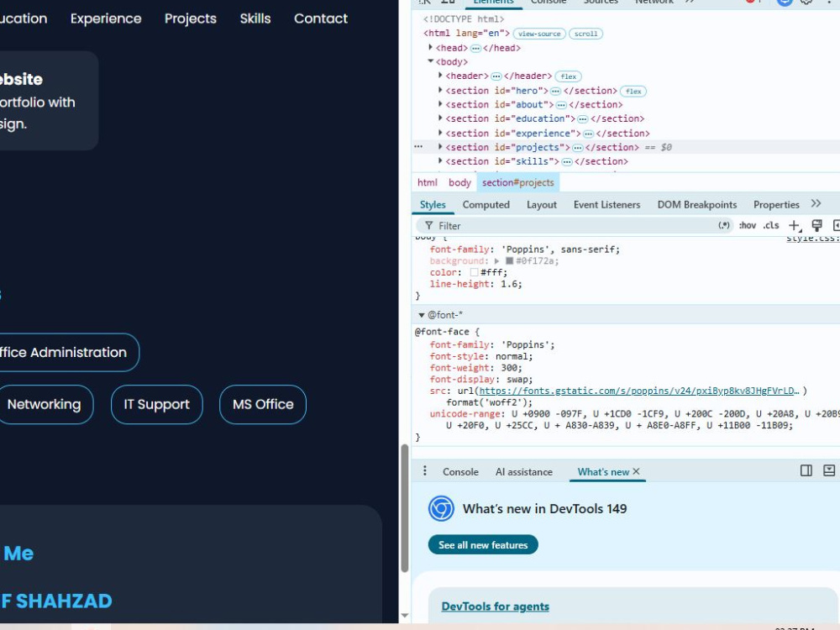Collapse the @font-* section
840x630 pixels.
422,315
